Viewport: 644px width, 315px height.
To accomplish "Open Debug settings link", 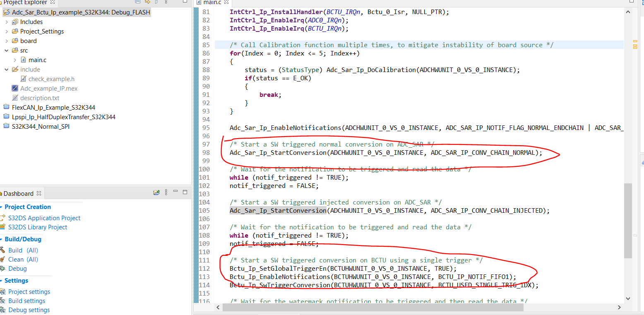I will (29, 310).
